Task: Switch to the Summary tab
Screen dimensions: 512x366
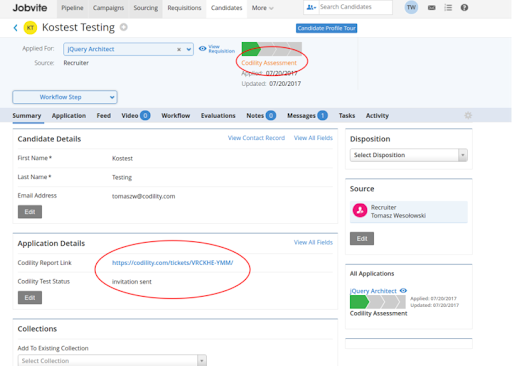Action: 27,116
